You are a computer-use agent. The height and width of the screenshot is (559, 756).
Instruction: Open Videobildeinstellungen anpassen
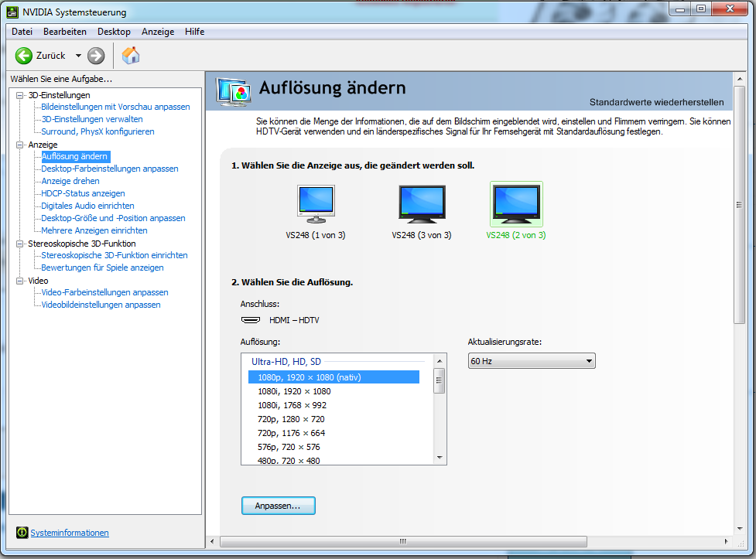pos(101,305)
